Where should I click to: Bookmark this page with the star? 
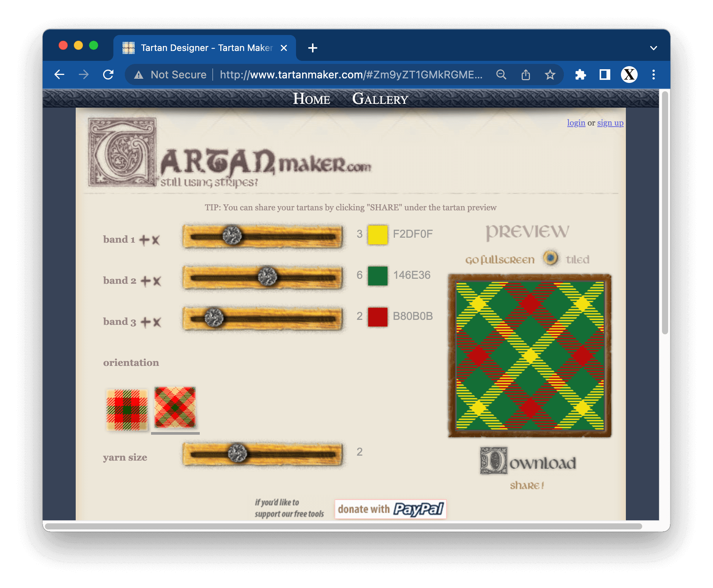tap(550, 75)
